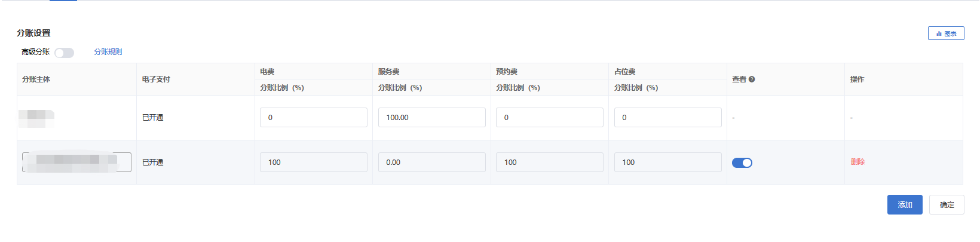The height and width of the screenshot is (242, 980).
Task: Open the 分账主体 selector in second row
Action: click(76, 162)
